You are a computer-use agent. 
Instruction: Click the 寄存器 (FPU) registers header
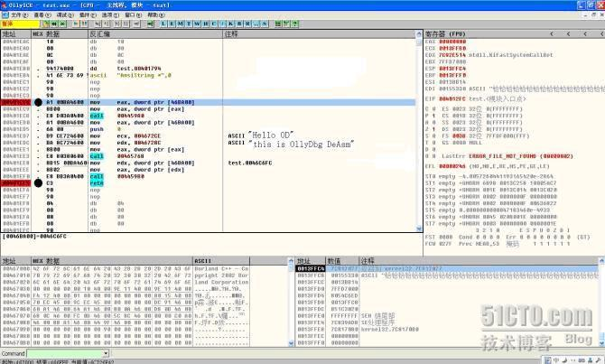coord(446,34)
